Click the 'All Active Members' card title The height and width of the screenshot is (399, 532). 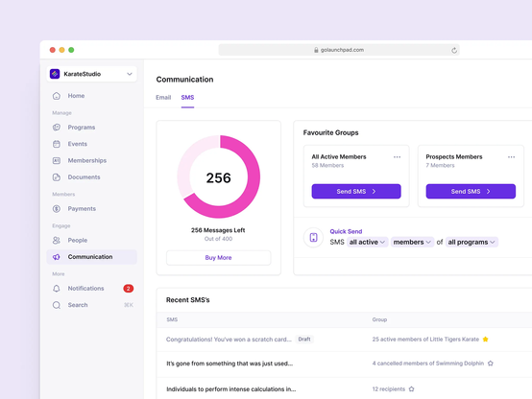339,157
